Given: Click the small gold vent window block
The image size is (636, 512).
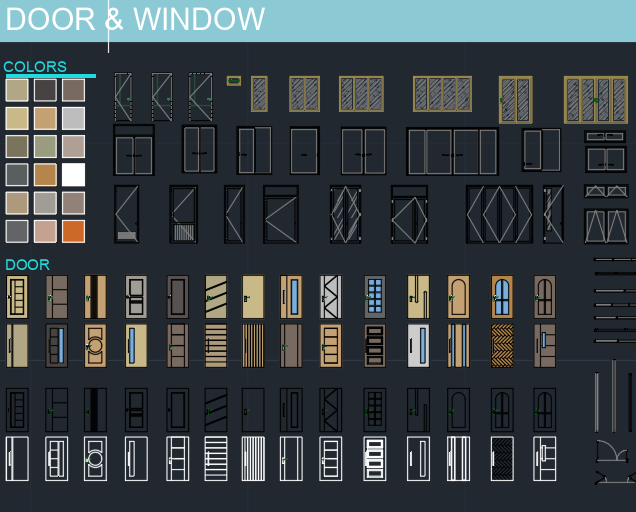Looking at the screenshot, I should coord(234,81).
